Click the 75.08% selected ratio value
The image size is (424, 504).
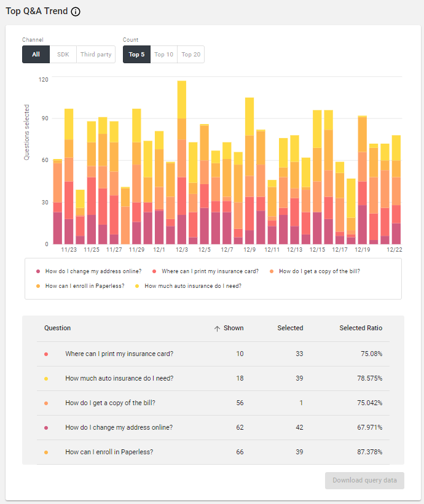coord(372,354)
